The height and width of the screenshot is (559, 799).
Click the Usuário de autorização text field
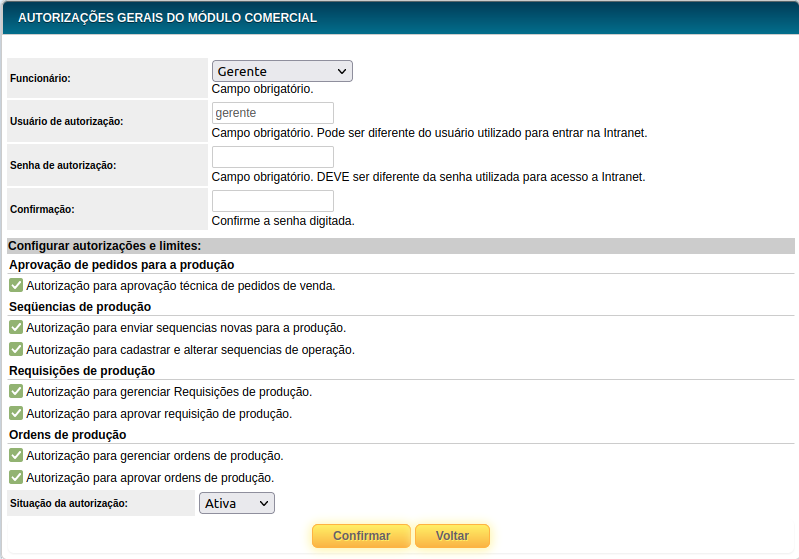[x=272, y=113]
